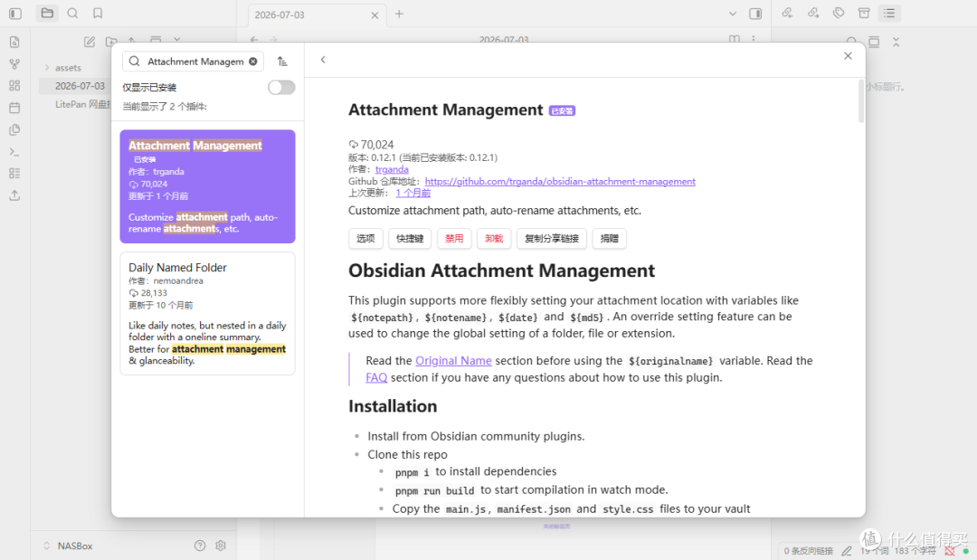The height and width of the screenshot is (560, 977).
Task: Toggle show installed plugins only switch
Action: (281, 87)
